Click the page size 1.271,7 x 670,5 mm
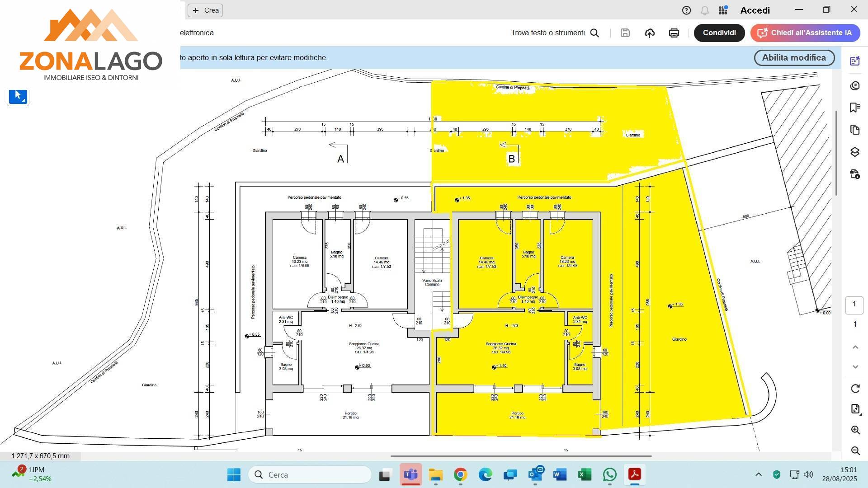Viewport: 868px width, 488px height. (x=40, y=455)
